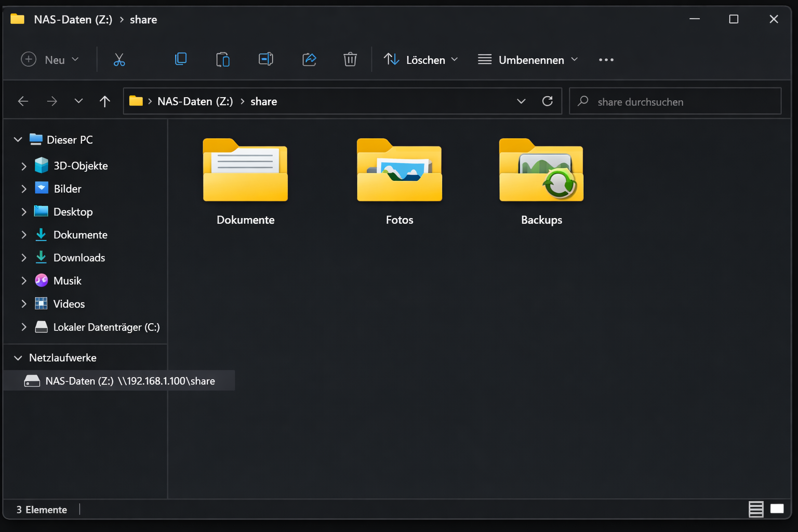Viewport: 798px width, 532px height.
Task: Refresh the current folder view
Action: 548,101
